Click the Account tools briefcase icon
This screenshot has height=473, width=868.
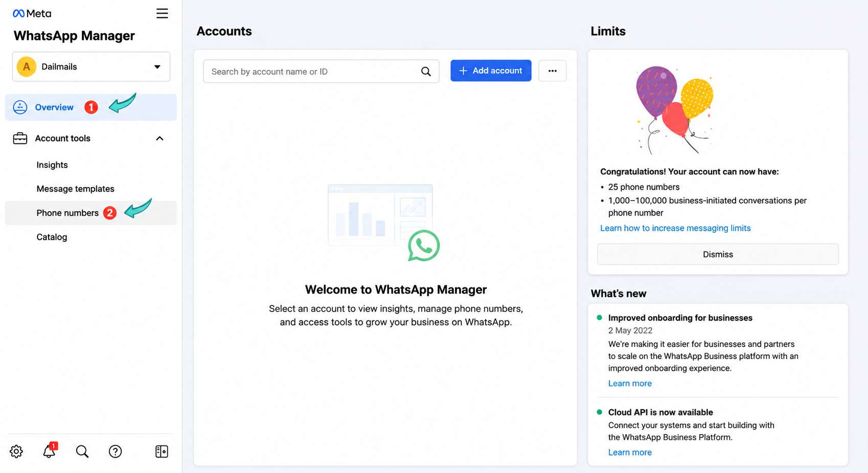[20, 138]
